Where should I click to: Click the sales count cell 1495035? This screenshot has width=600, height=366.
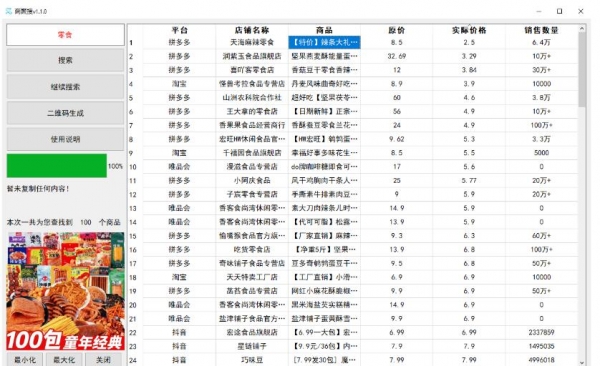(541, 346)
